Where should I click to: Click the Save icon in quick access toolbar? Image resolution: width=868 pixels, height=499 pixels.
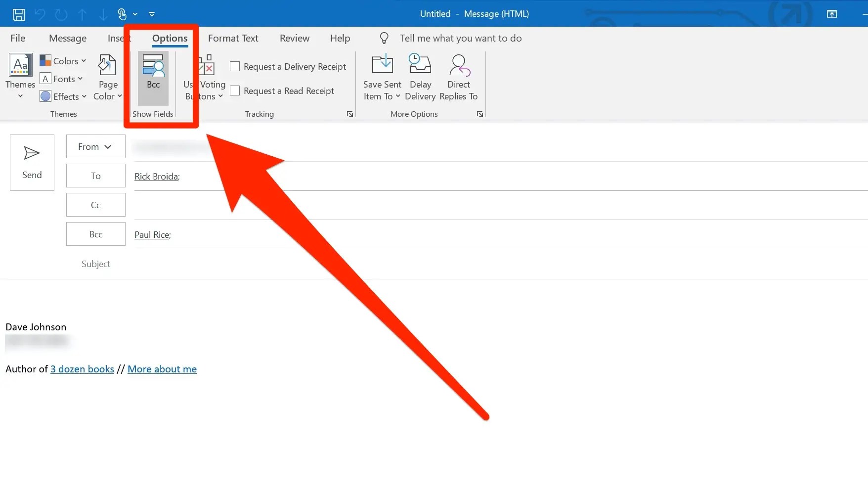coord(19,14)
